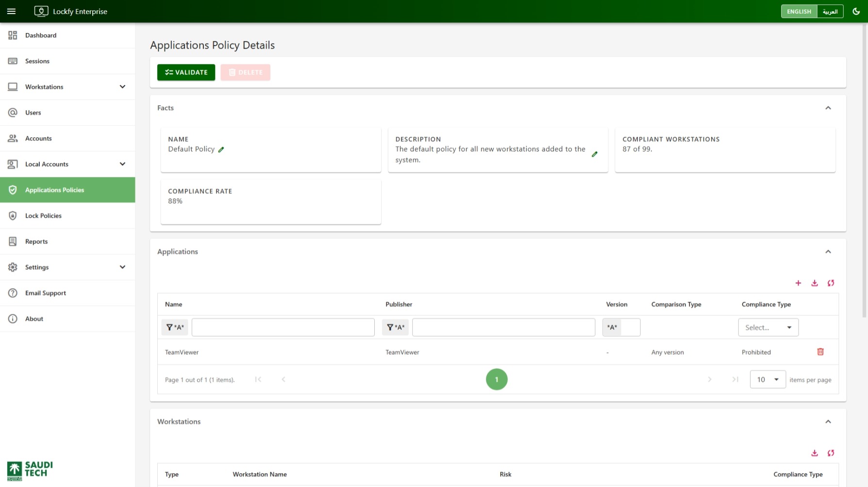Expand the Settings sidebar submenu
The image size is (868, 487).
click(x=122, y=267)
